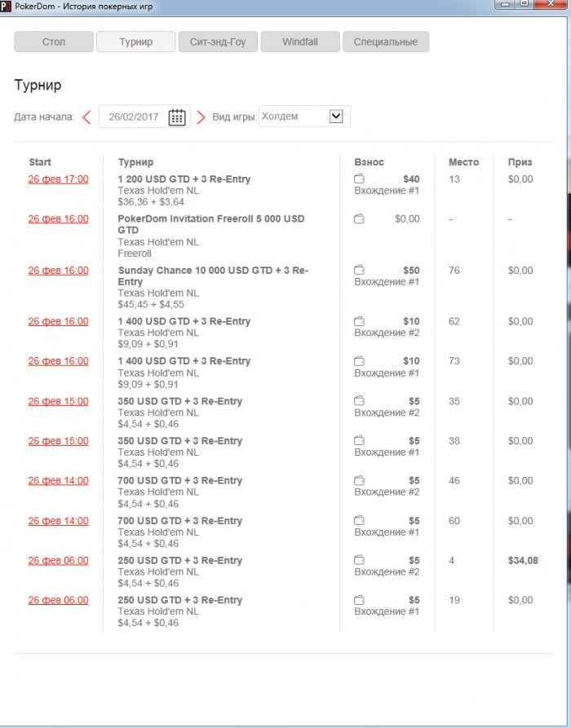Viewport: 571px width, 728px height.
Task: Open the first 26 фев 15:00 link
Action: 59,401
